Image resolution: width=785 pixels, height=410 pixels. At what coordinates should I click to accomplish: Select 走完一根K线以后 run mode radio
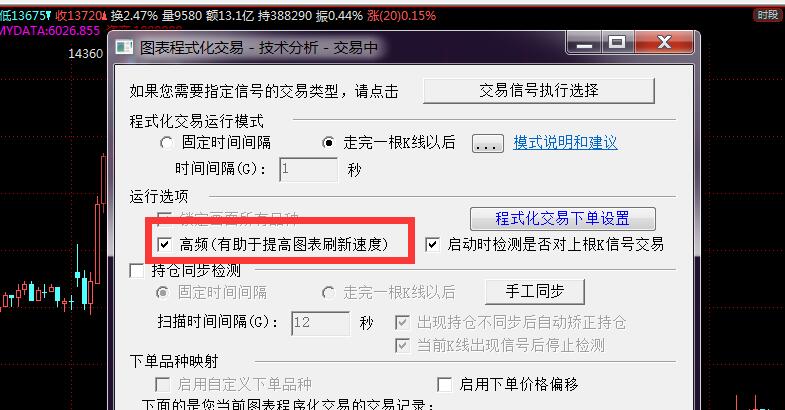pyautogui.click(x=328, y=143)
